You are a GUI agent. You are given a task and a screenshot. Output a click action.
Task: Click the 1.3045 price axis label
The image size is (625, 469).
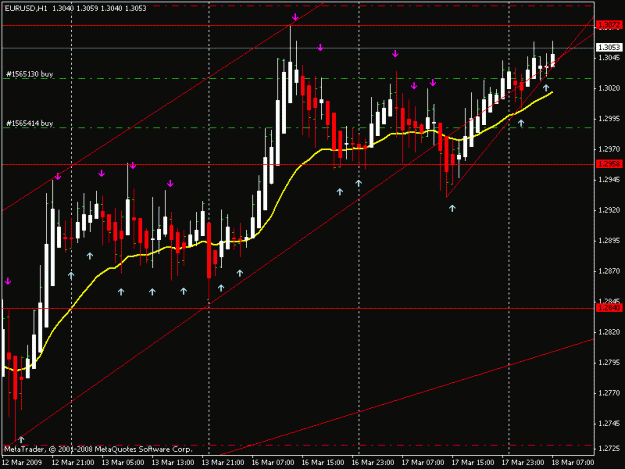609,58
